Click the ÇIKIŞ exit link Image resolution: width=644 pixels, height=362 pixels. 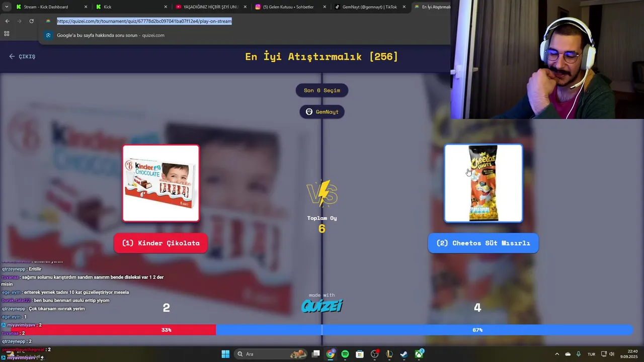click(22, 56)
